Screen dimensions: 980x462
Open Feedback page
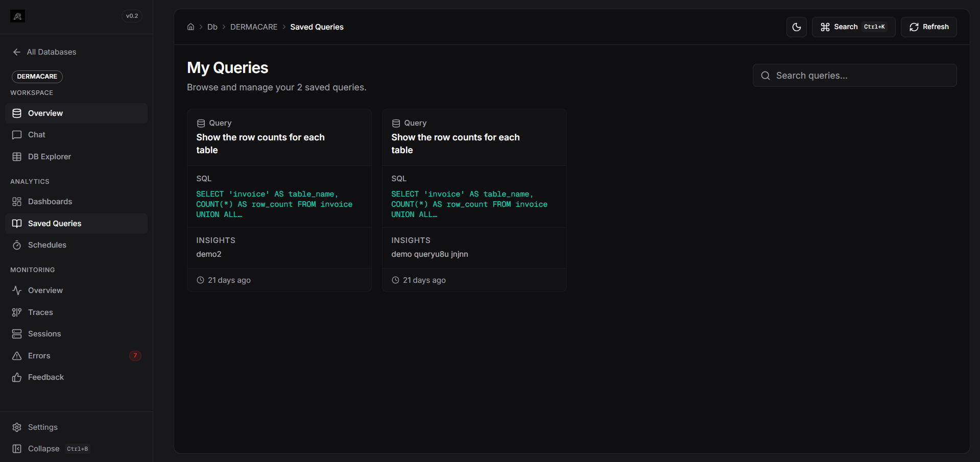77,377
